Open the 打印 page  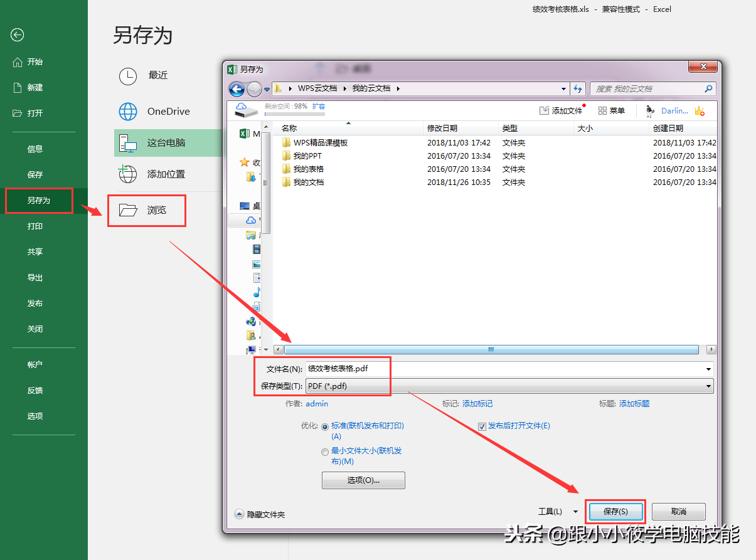tap(35, 226)
